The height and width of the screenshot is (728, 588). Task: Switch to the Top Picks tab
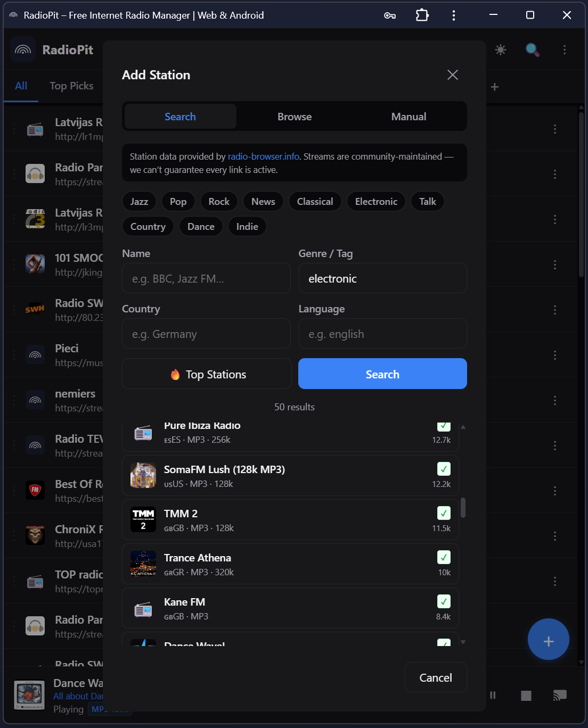tap(71, 86)
